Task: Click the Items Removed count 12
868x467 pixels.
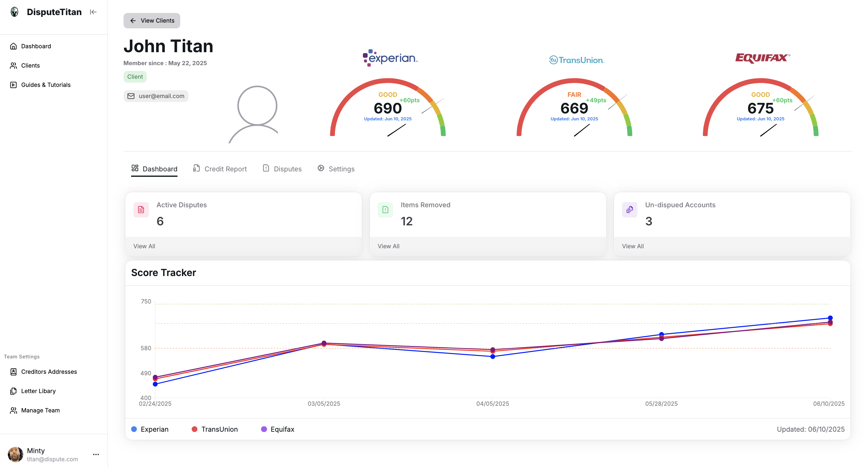Action: pyautogui.click(x=407, y=221)
